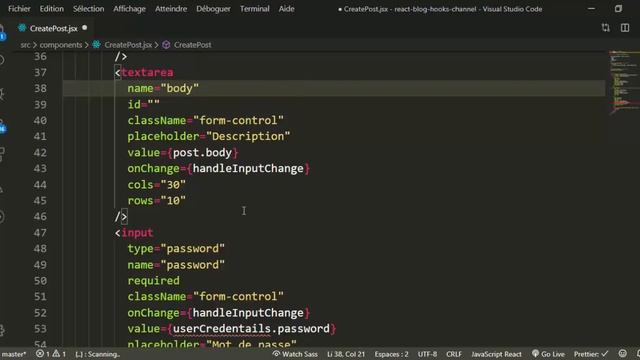Viewport: 640px width, 360px height.
Task: Open the Fichier menu
Action: coord(19,9)
